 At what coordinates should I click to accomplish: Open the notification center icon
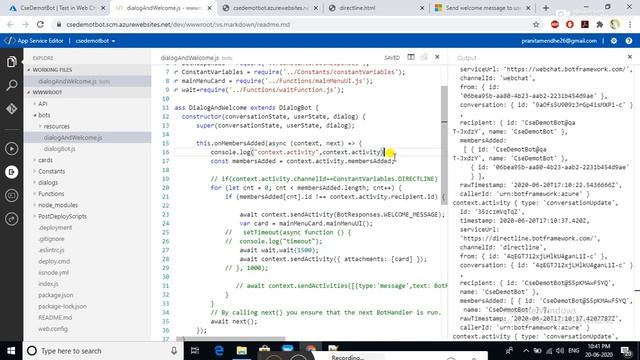click(x=627, y=351)
